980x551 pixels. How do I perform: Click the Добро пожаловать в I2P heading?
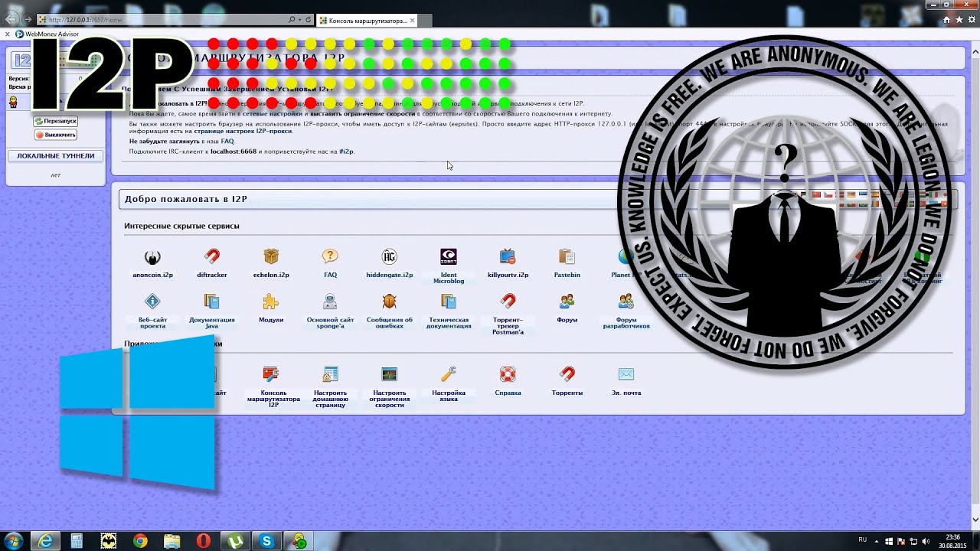[x=186, y=199]
